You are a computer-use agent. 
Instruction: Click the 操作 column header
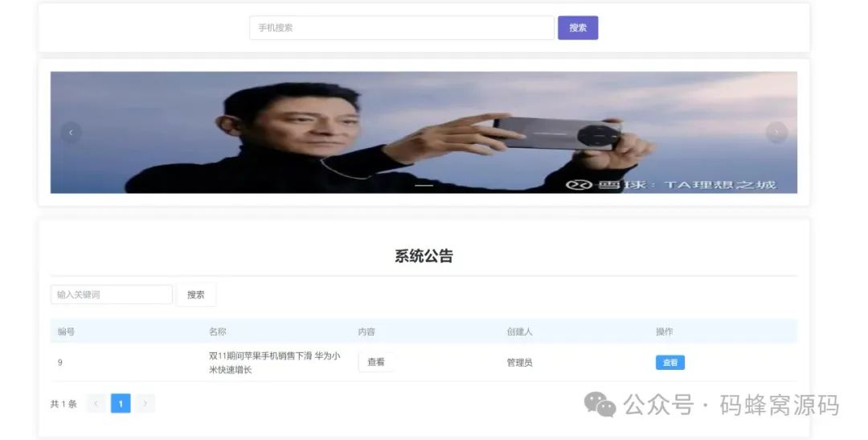pos(665,331)
